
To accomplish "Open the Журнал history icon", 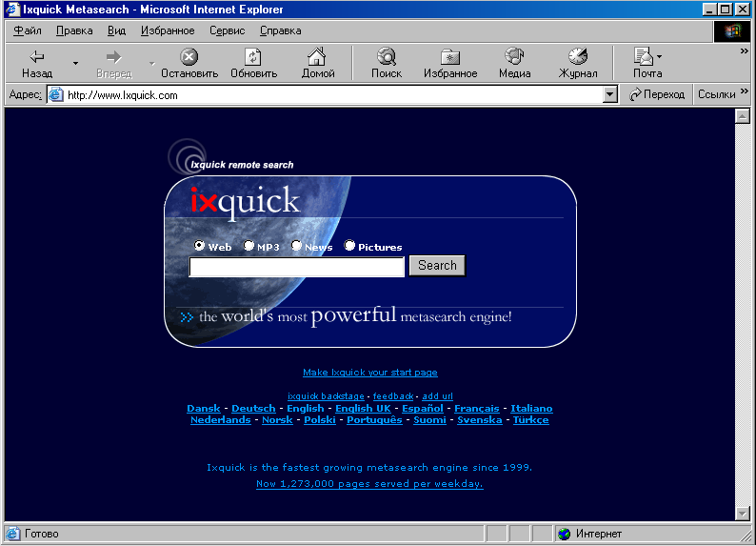I will [x=578, y=56].
